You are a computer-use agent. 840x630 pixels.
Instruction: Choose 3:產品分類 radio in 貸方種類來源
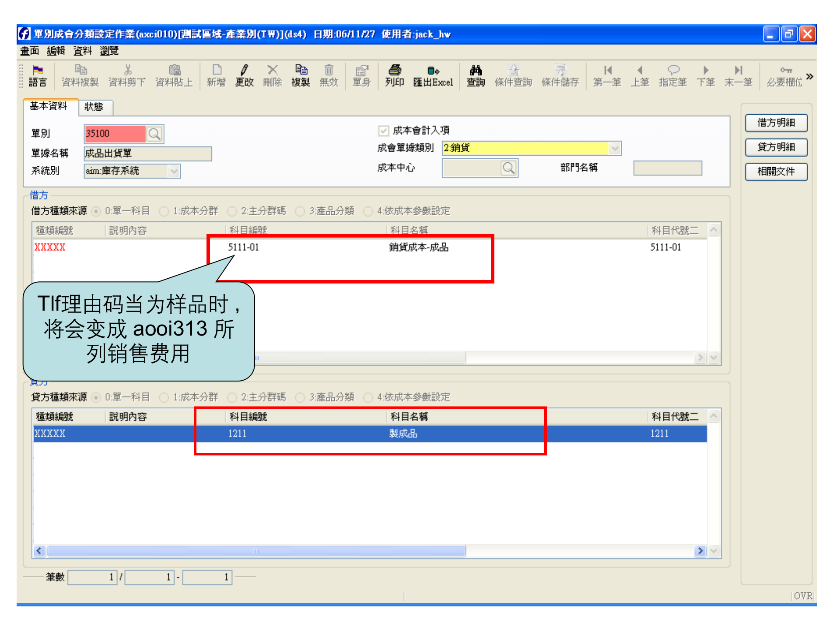[301, 397]
